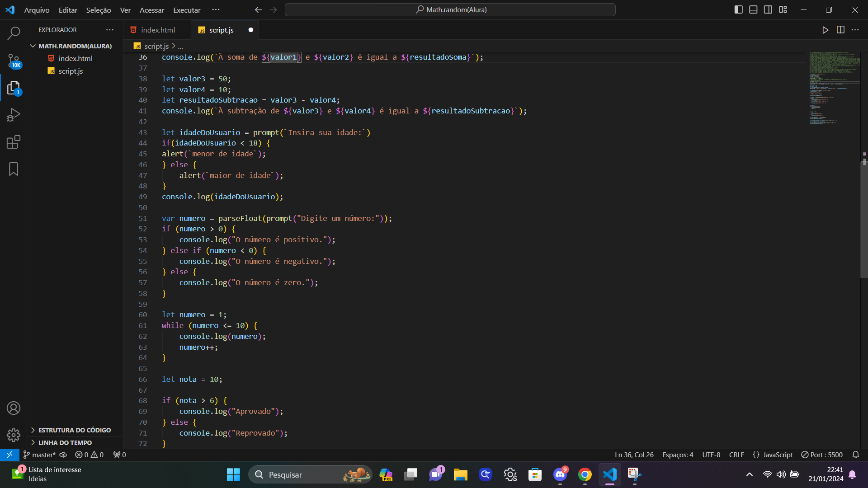This screenshot has height=488, width=868.
Task: Open UTF-8 encoding selector
Action: [x=711, y=455]
